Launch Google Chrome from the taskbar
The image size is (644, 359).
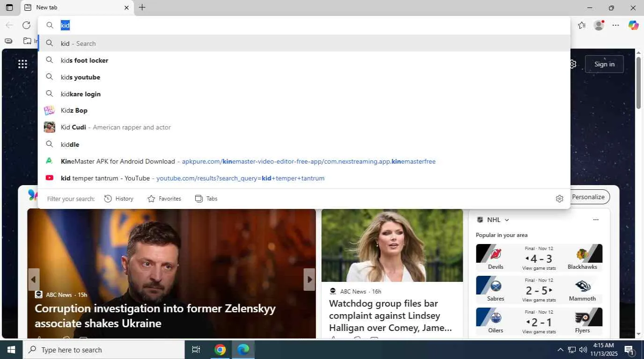220,350
